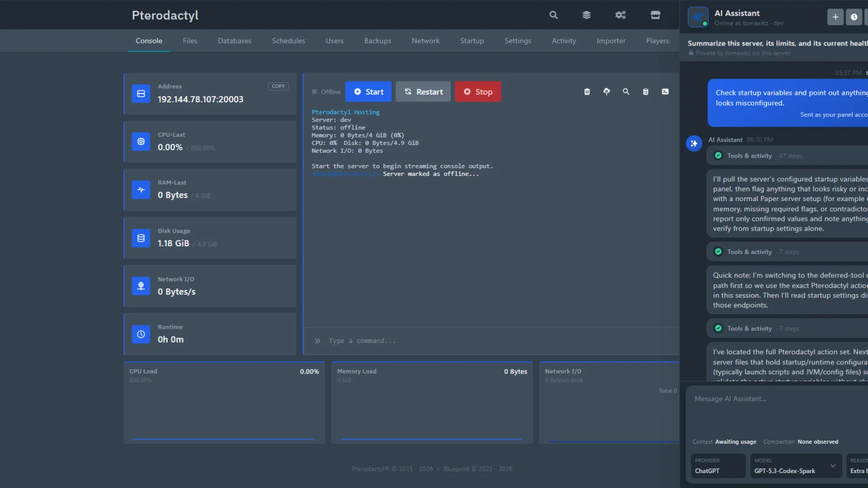Click the trash icon above the console
This screenshot has height=488, width=868.
pos(587,92)
